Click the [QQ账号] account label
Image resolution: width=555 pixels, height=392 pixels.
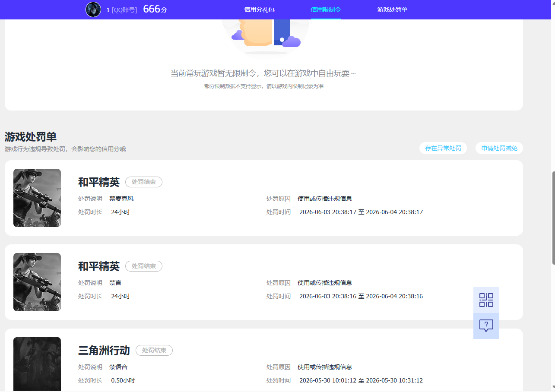(124, 10)
